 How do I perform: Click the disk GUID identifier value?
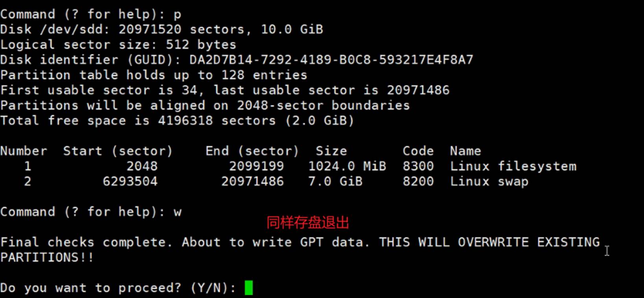(331, 60)
